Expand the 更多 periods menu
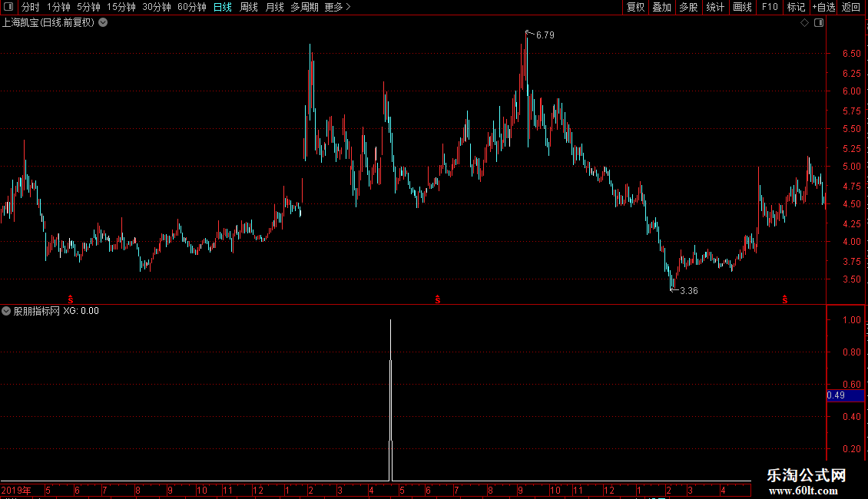Image resolution: width=868 pixels, height=499 pixels. pos(337,7)
